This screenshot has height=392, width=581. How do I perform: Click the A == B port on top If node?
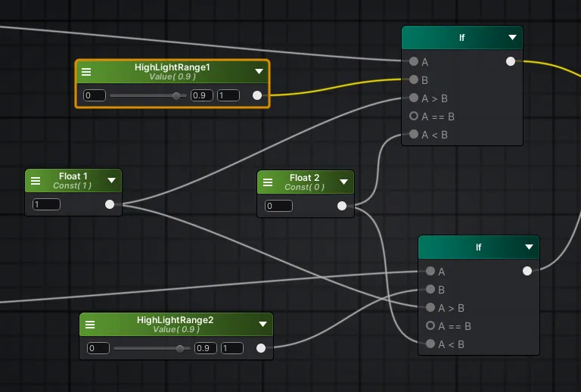click(414, 117)
